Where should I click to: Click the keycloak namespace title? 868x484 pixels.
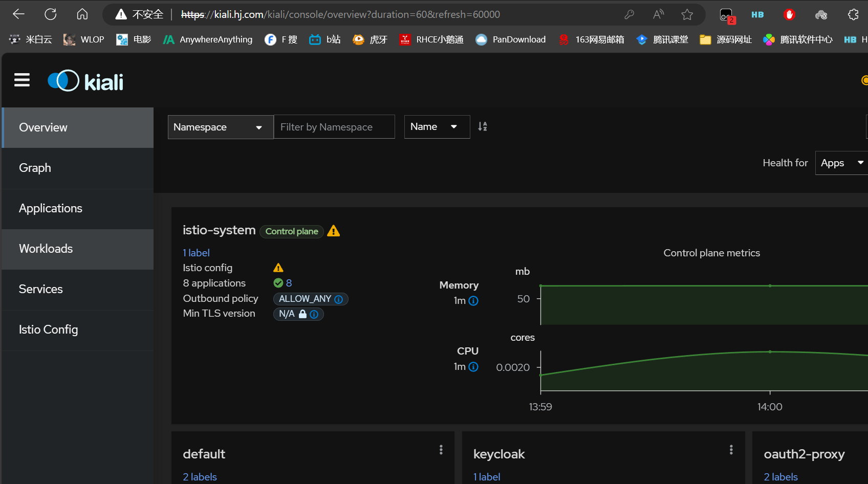[x=499, y=454]
